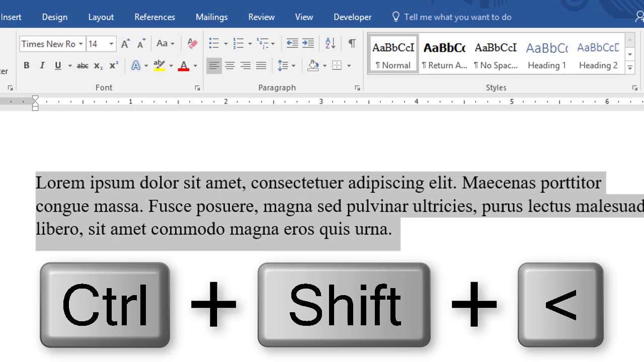Image resolution: width=644 pixels, height=362 pixels.
Task: Align text left
Action: (x=214, y=66)
